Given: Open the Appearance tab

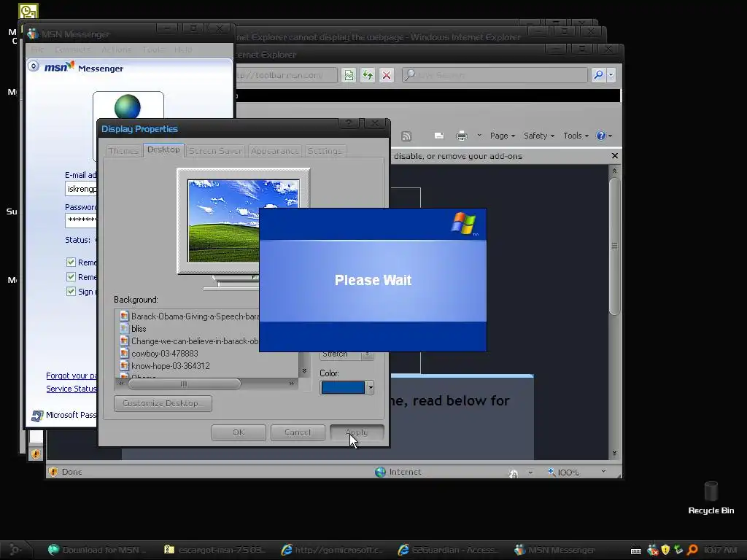Looking at the screenshot, I should pos(274,150).
